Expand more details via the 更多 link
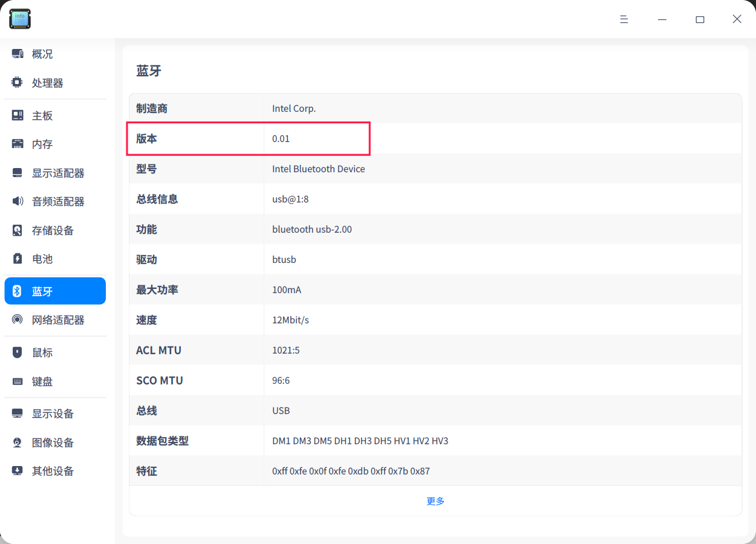 [x=435, y=500]
